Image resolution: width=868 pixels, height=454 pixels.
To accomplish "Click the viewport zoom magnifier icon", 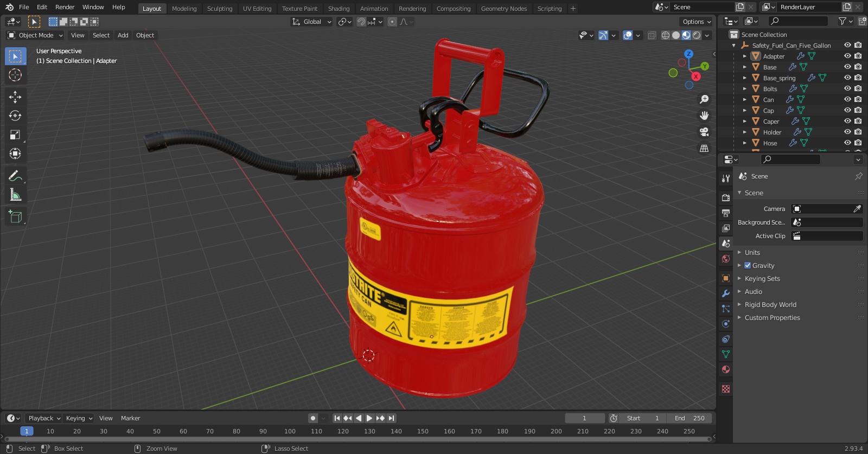I will pyautogui.click(x=704, y=99).
